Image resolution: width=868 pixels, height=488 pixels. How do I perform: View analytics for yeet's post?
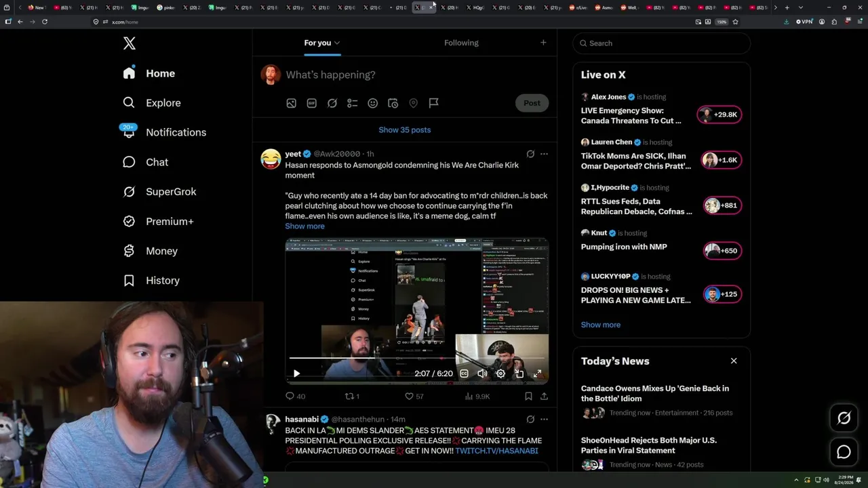477,396
